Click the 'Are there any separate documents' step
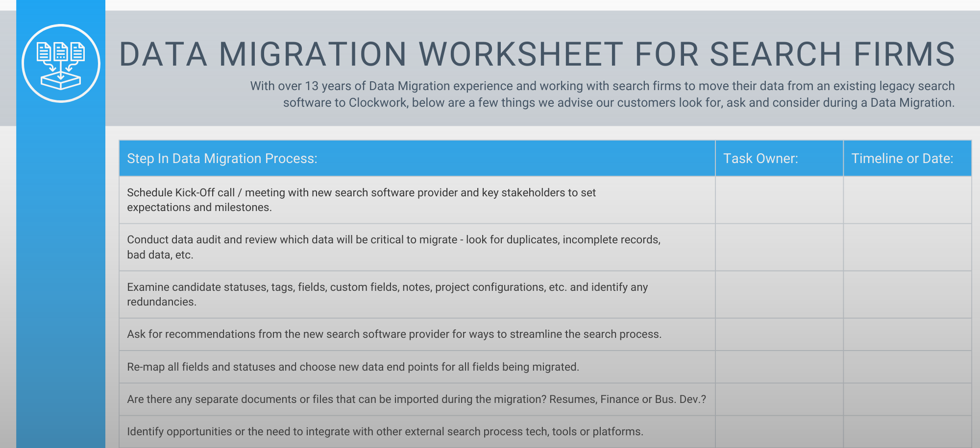The width and height of the screenshot is (980, 448). (416, 399)
